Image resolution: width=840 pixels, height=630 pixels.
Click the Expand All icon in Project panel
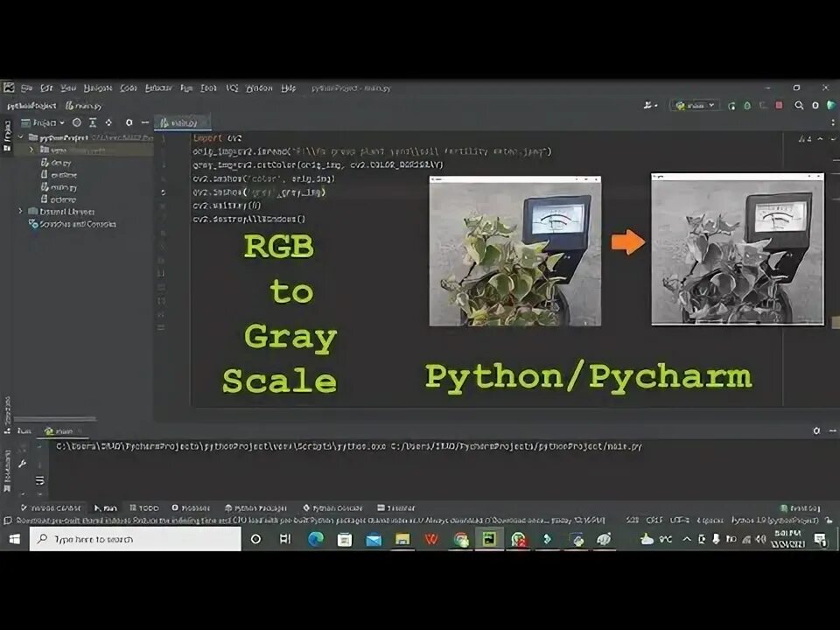(93, 122)
